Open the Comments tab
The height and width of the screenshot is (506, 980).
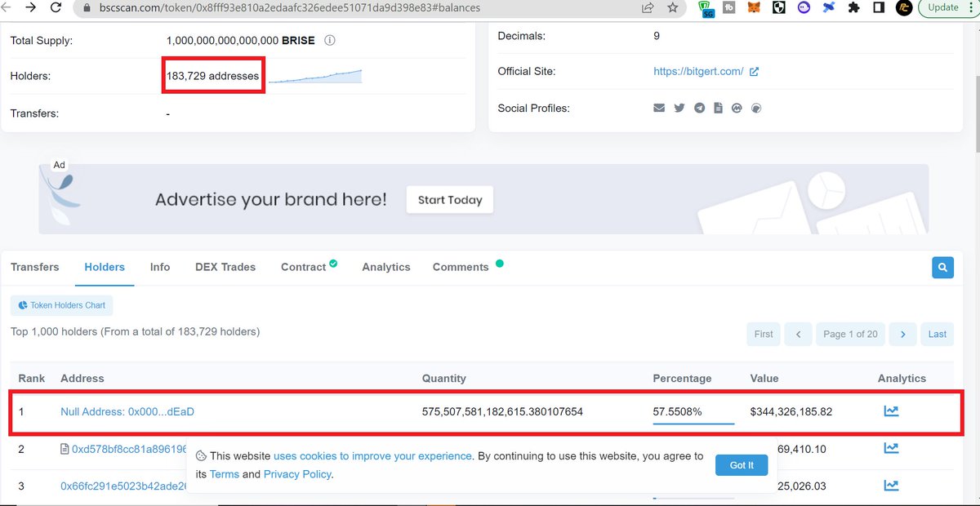click(x=461, y=267)
